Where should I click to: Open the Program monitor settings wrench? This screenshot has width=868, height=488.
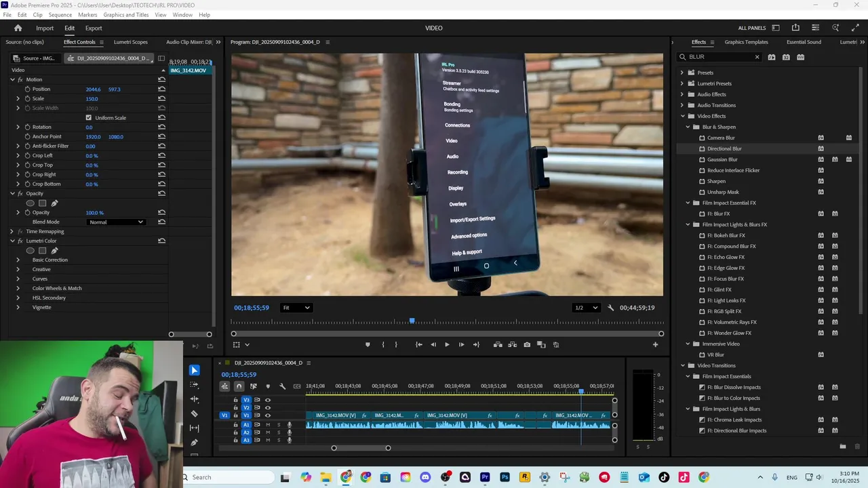(x=610, y=308)
